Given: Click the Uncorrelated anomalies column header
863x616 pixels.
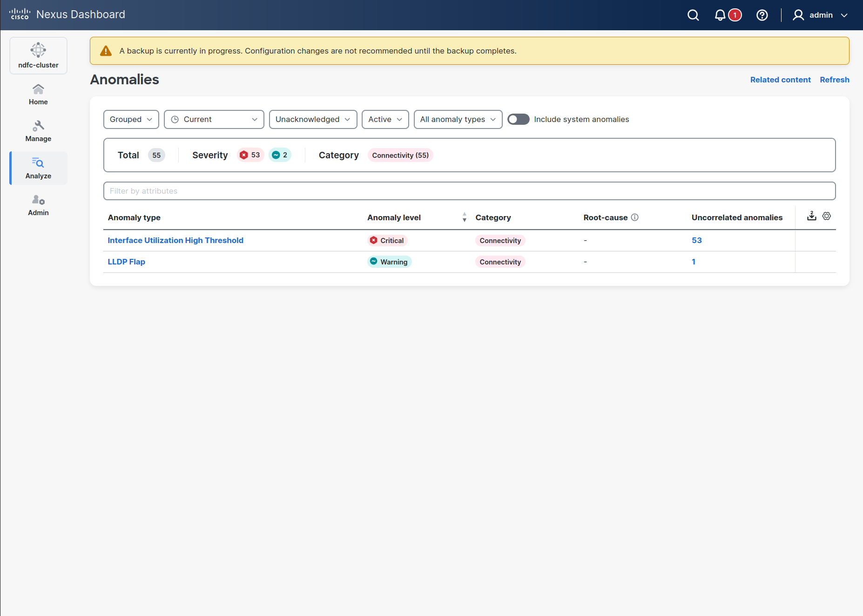Looking at the screenshot, I should (737, 217).
